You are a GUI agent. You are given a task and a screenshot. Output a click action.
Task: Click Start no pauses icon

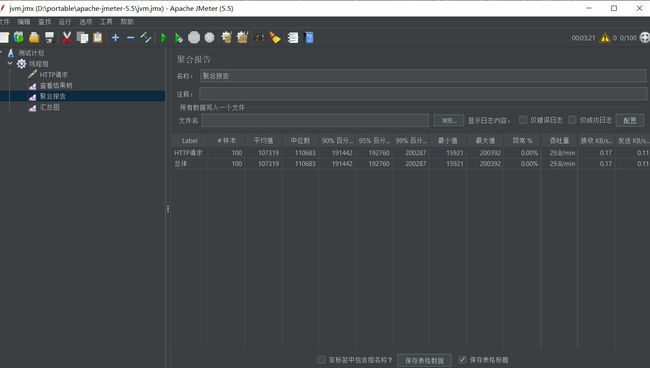click(178, 38)
